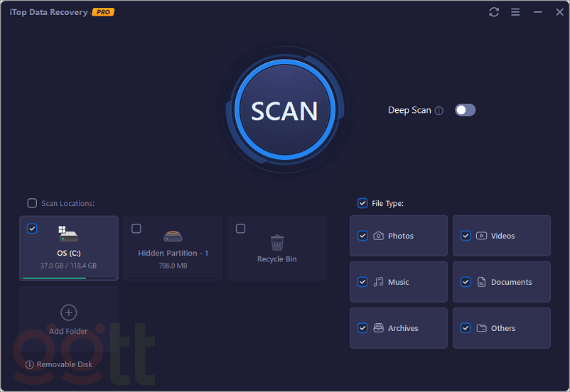Select the Archives file type tile
This screenshot has height=392, width=570.
[399, 328]
